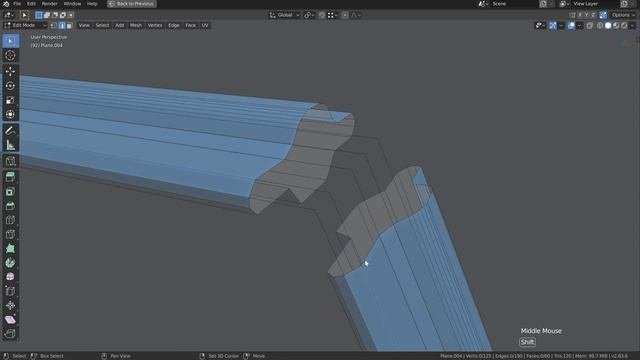Click the Back to Previous button
Image resolution: width=640 pixels, height=360 pixels.
click(x=132, y=4)
